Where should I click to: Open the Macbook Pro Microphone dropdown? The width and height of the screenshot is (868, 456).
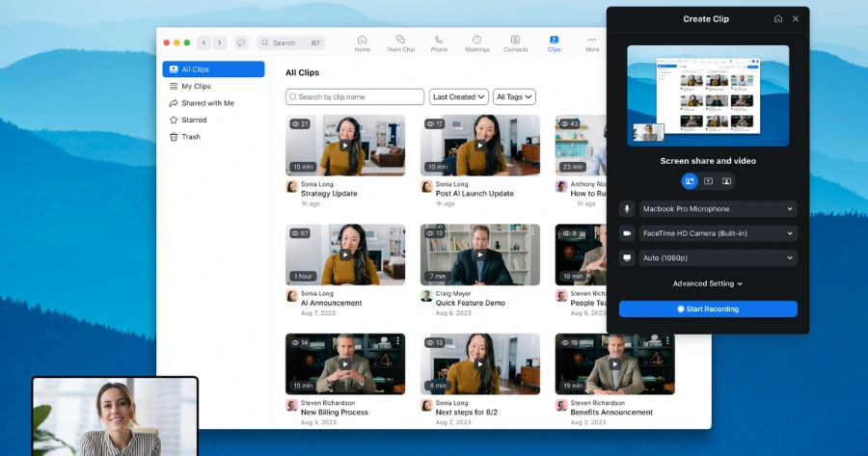tap(717, 208)
